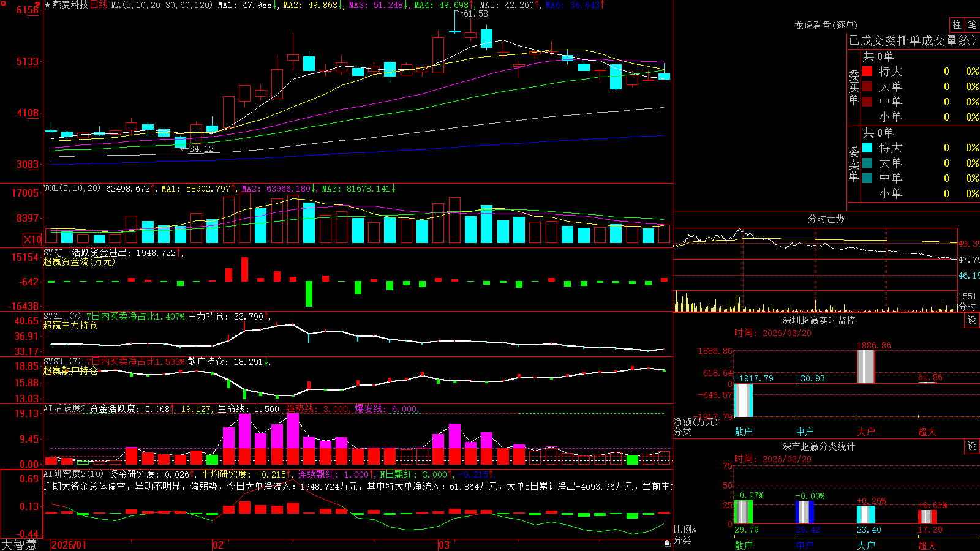Click the dark red 中单 swatch under 委买单
Viewport: 980px width, 551px height.
coord(867,102)
